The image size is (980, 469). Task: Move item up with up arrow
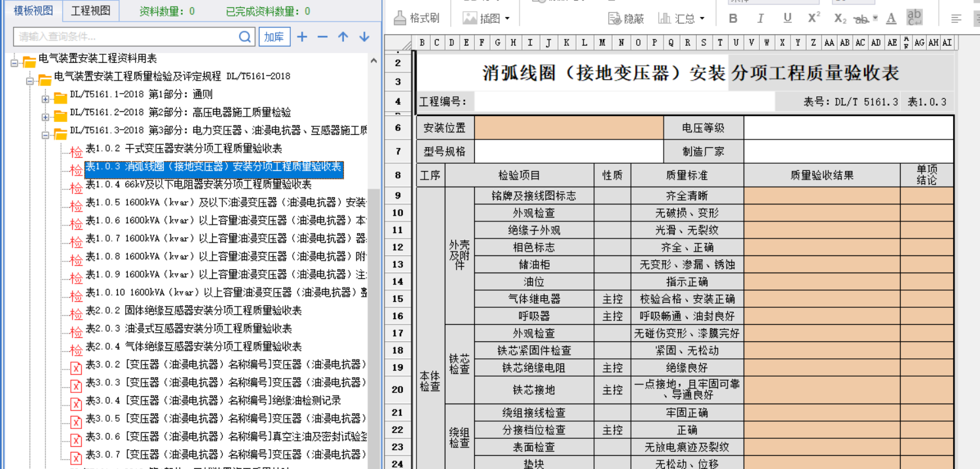[343, 37]
